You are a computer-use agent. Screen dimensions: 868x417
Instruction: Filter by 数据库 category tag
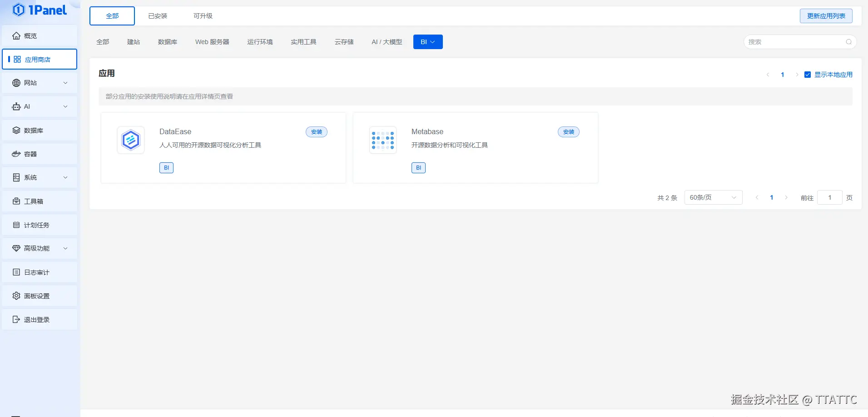pos(168,42)
